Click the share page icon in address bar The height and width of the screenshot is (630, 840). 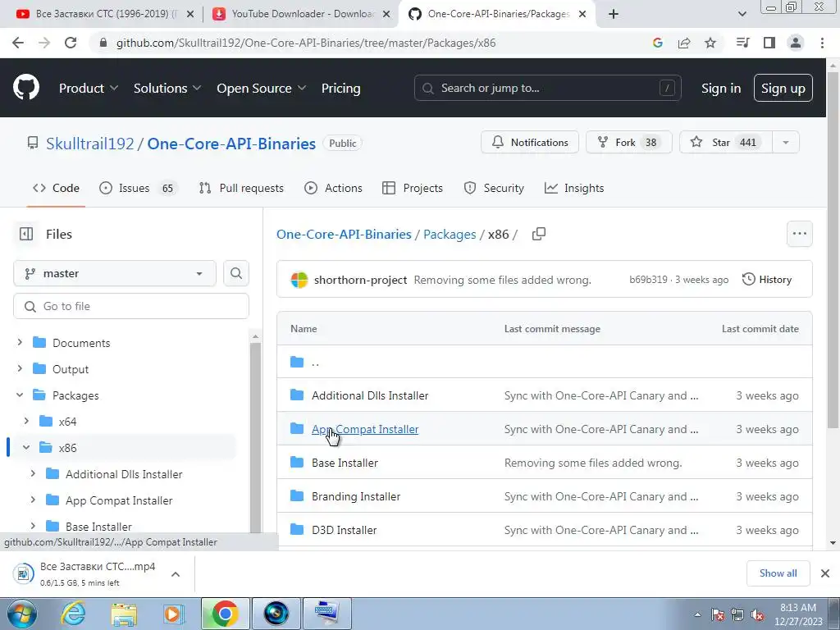(x=684, y=43)
